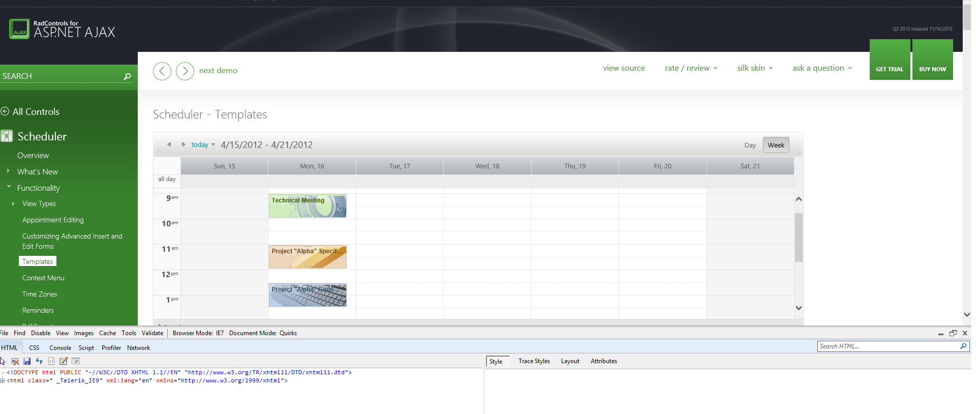This screenshot has width=980, height=414.
Task: Collapse the Functionality sidebar section
Action: (x=9, y=187)
